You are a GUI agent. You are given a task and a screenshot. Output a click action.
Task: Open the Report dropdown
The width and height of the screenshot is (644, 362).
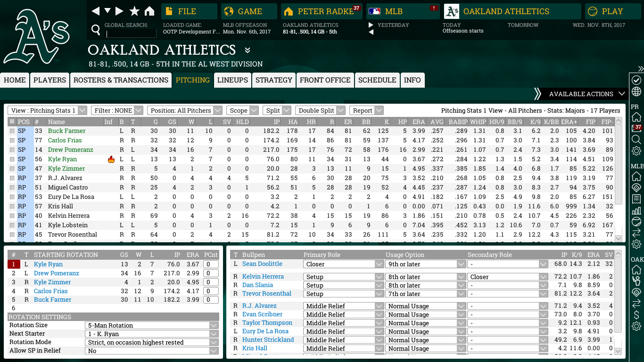pos(367,110)
